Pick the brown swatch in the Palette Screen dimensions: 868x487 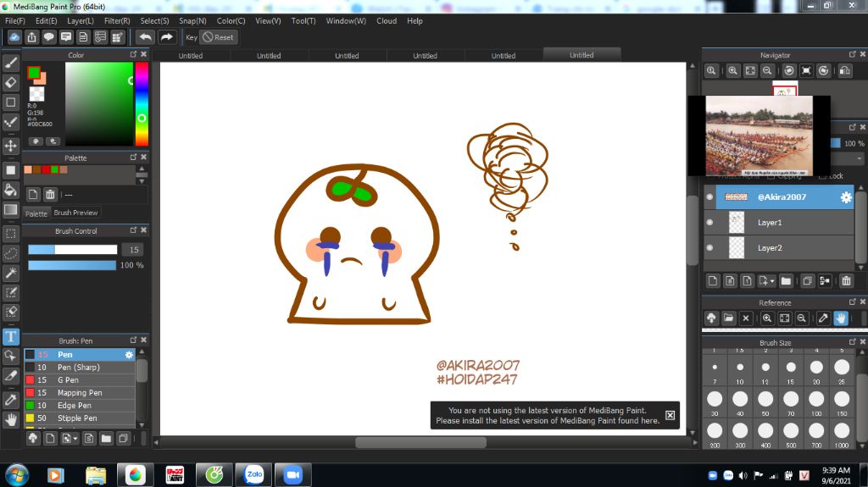37,170
